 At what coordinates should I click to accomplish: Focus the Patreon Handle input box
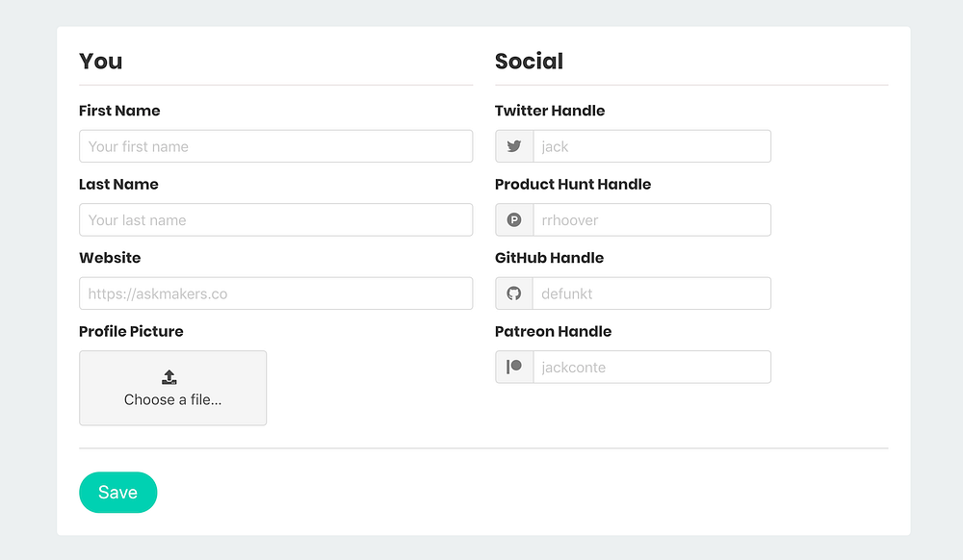651,367
